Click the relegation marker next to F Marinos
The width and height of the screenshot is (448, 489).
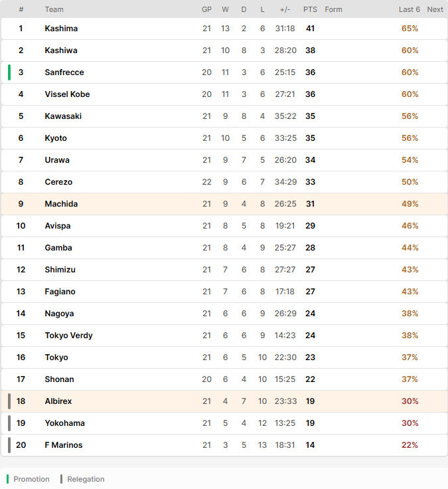[9, 445]
